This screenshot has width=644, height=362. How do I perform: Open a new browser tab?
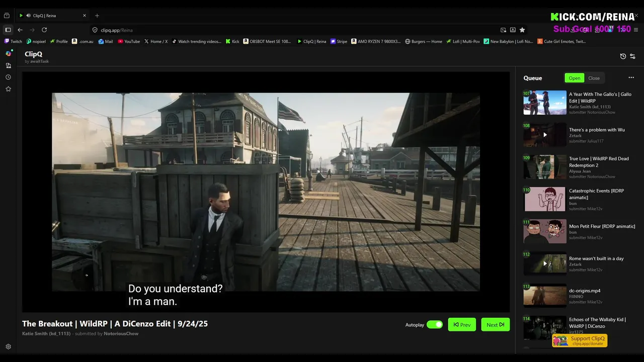(x=97, y=16)
